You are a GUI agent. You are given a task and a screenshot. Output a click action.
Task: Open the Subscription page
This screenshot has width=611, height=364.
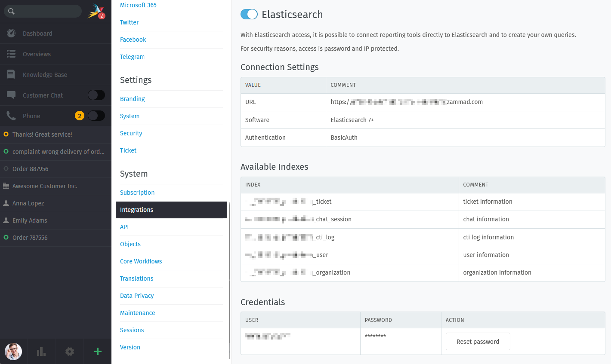[137, 193]
